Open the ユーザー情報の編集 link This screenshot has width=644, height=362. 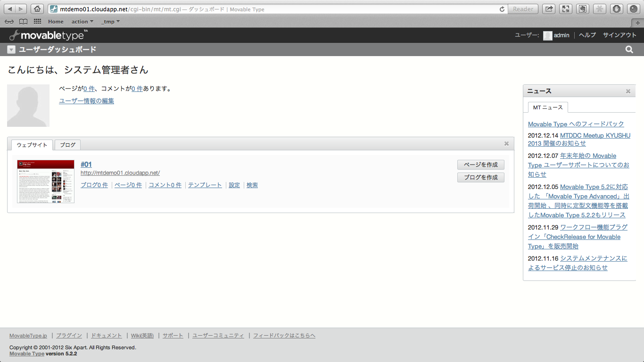point(86,101)
